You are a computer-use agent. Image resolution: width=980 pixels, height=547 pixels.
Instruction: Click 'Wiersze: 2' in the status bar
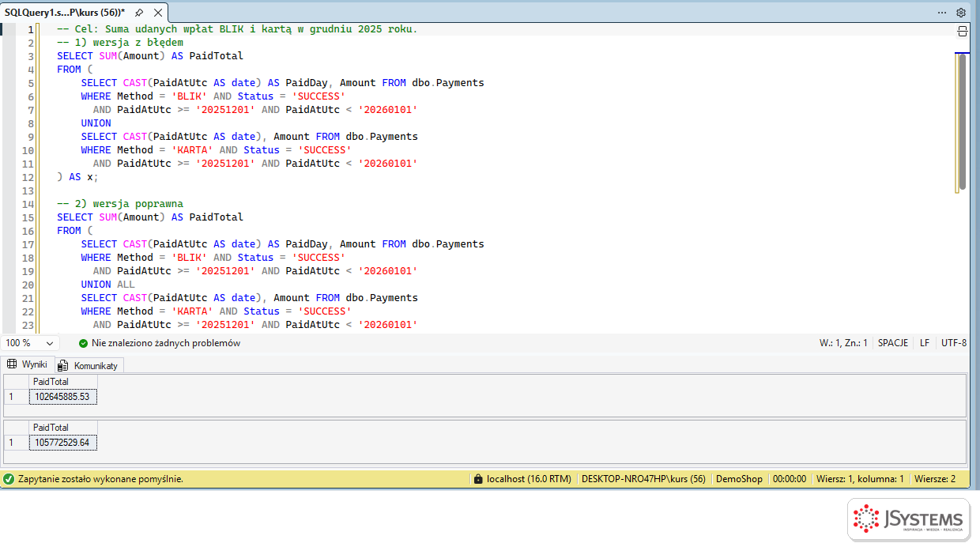[x=935, y=479]
